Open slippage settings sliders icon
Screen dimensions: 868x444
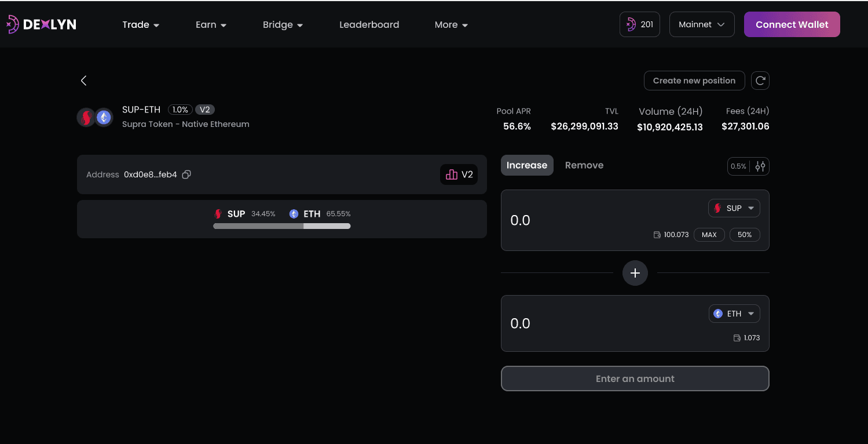tap(760, 166)
